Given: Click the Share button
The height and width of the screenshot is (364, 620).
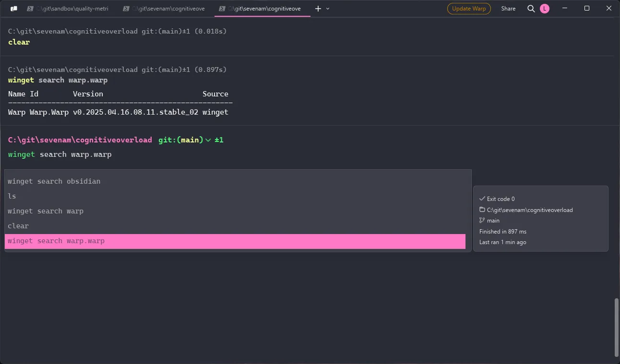Looking at the screenshot, I should (508, 9).
